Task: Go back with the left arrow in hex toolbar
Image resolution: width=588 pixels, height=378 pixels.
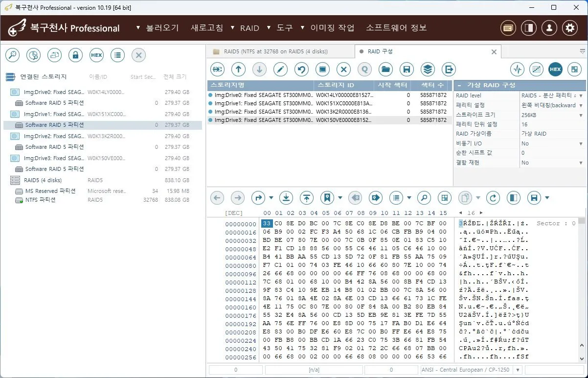Action: coord(217,198)
